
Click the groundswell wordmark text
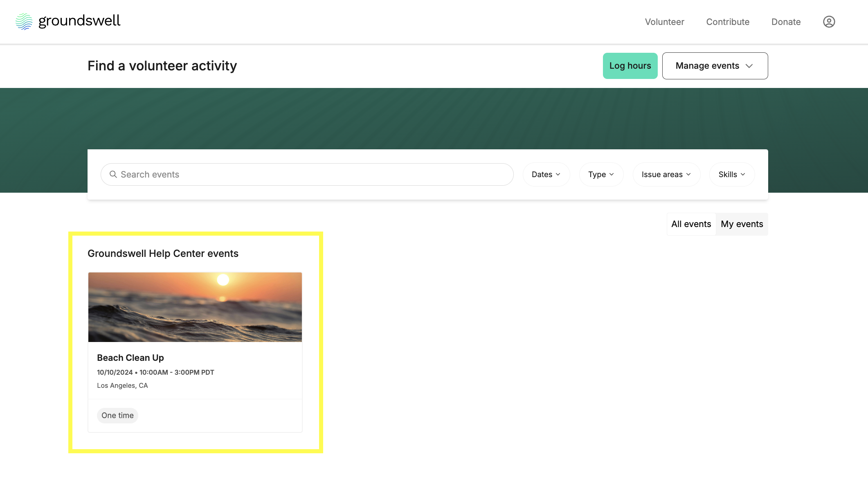point(79,21)
